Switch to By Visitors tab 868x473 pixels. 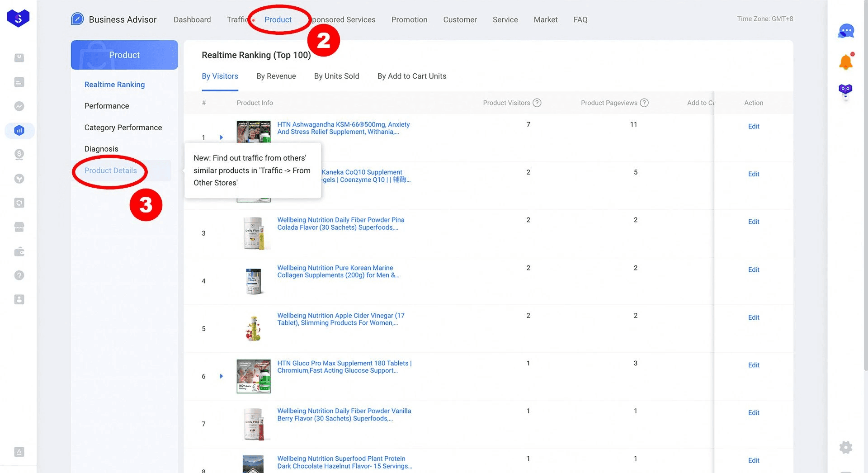click(x=220, y=76)
